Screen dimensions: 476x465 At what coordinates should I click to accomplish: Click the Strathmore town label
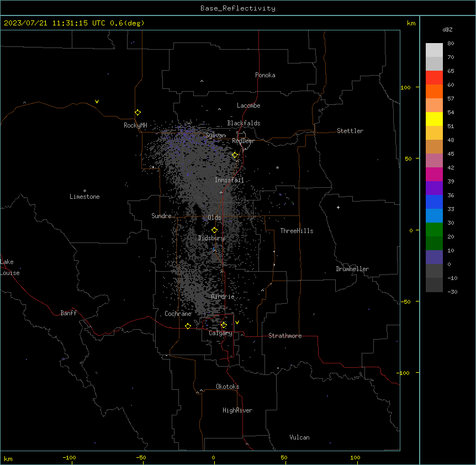coord(285,336)
